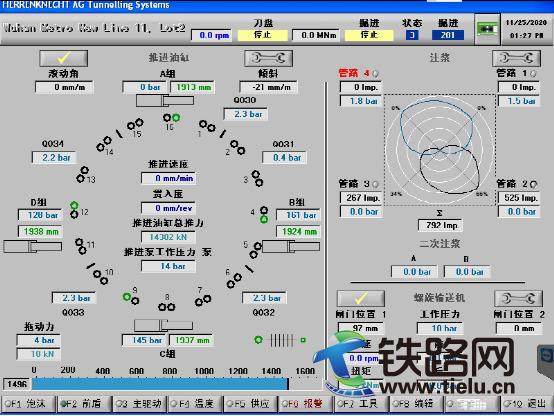Screen dimensions: 554x416
Task: Select the group B cylinder graphic
Action: click(x=291, y=246)
